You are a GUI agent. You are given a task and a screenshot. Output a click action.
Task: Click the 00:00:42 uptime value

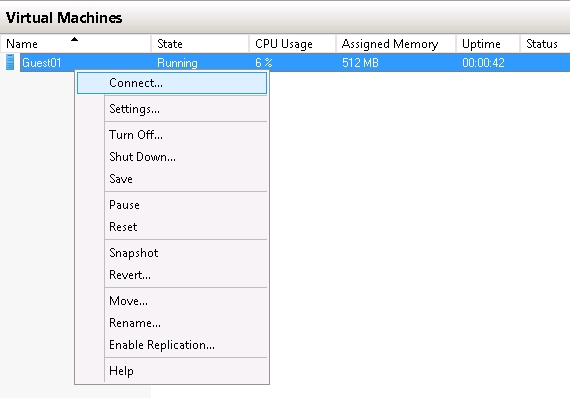[483, 63]
